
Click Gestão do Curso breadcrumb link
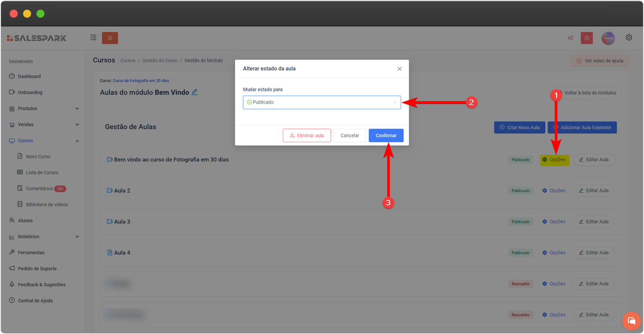coord(160,61)
